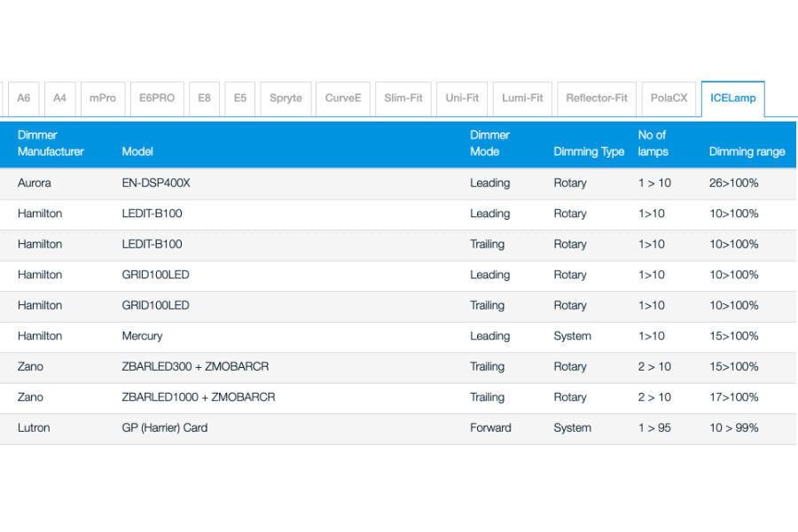The image size is (798, 532).
Task: Click the Dimming range column header
Action: 747,152
